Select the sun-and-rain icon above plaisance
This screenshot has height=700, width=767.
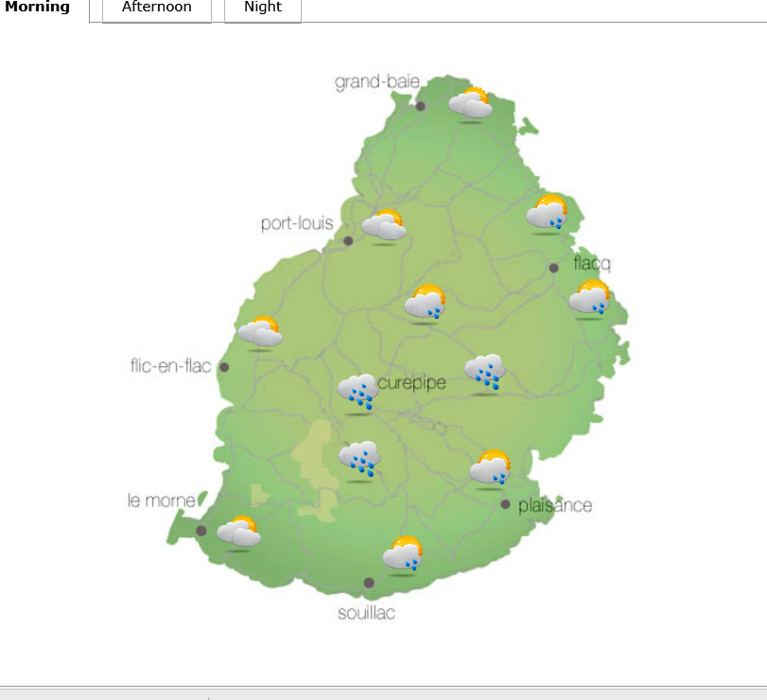point(490,467)
